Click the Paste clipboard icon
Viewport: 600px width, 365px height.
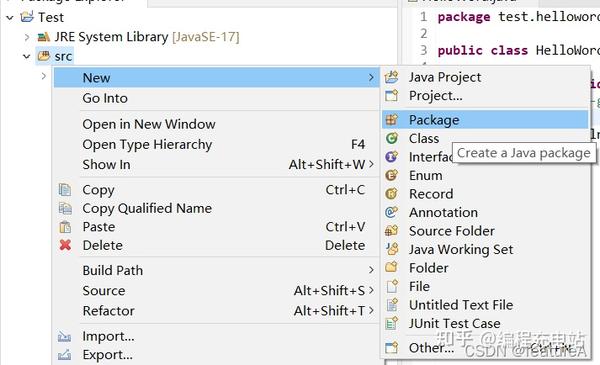click(65, 226)
